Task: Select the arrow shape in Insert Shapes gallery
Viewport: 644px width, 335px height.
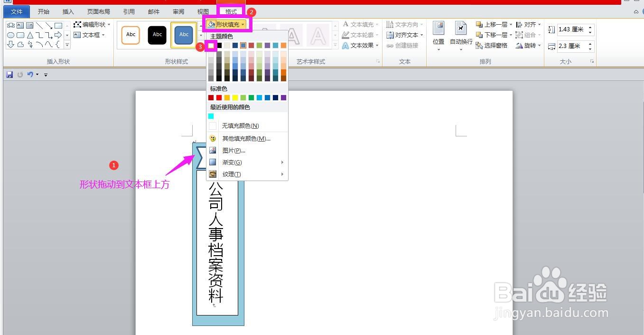Action: [x=57, y=35]
